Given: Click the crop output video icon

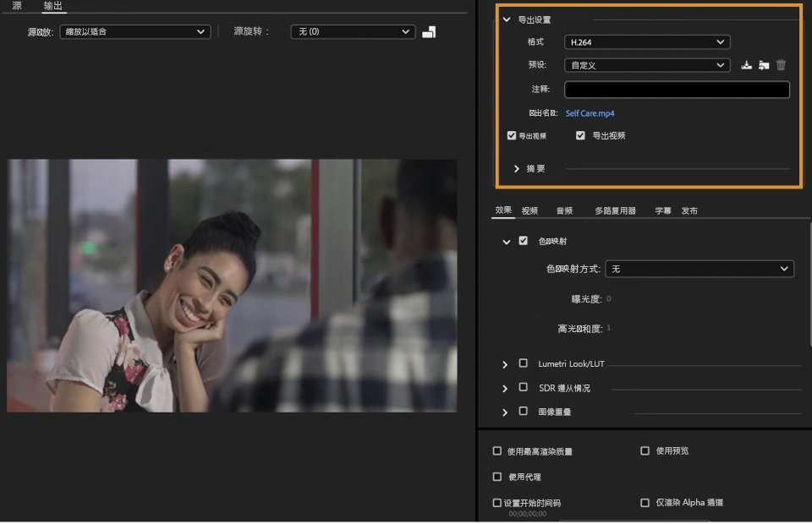Looking at the screenshot, I should [x=429, y=32].
